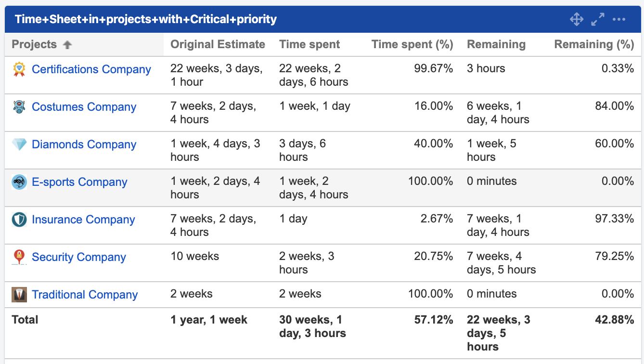The image size is (644, 364).
Task: Click the report title Time Sheet in projects
Action: (144, 19)
